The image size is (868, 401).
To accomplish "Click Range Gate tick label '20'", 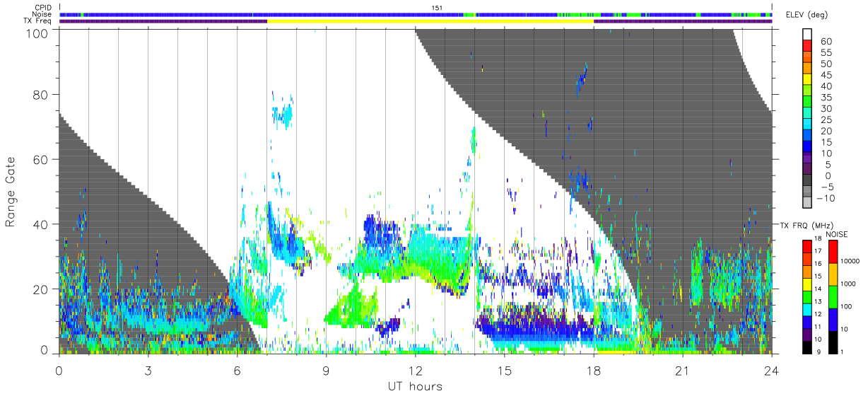I will tap(41, 289).
